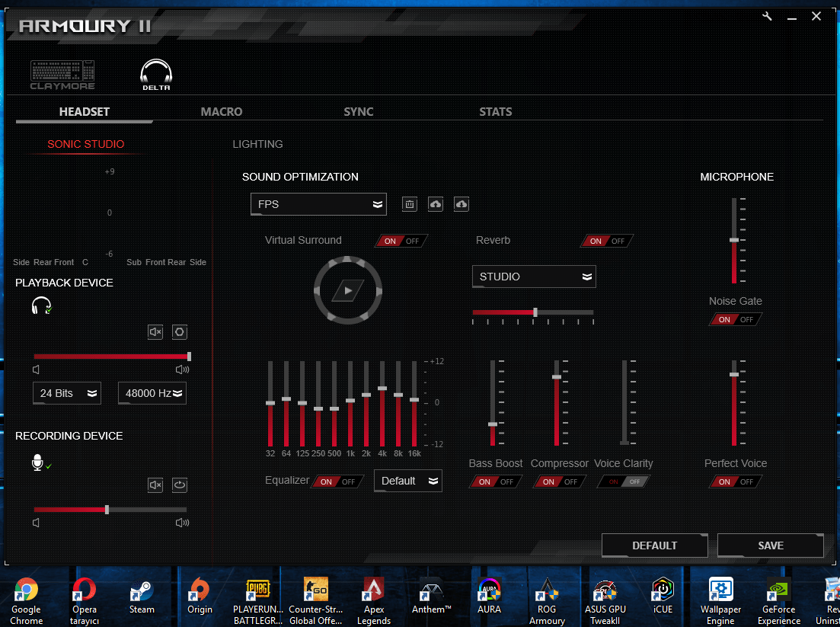Click the playback device headphone icon

[41, 306]
